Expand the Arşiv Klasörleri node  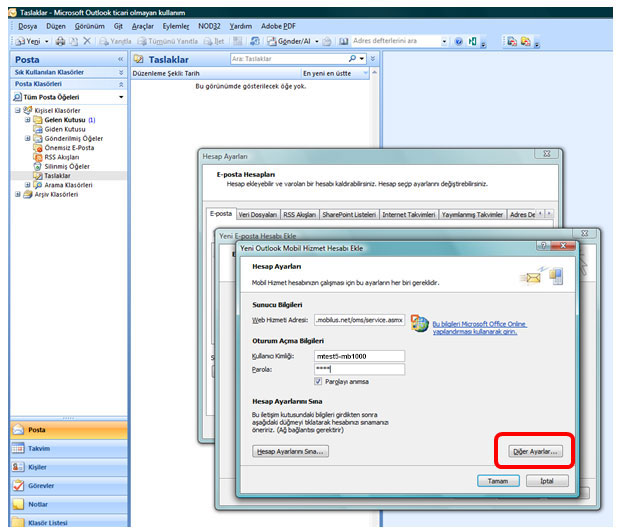tap(18, 194)
